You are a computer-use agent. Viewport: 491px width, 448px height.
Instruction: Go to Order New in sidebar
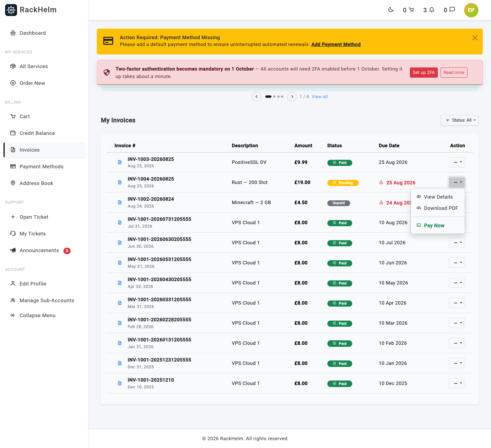coord(44,83)
